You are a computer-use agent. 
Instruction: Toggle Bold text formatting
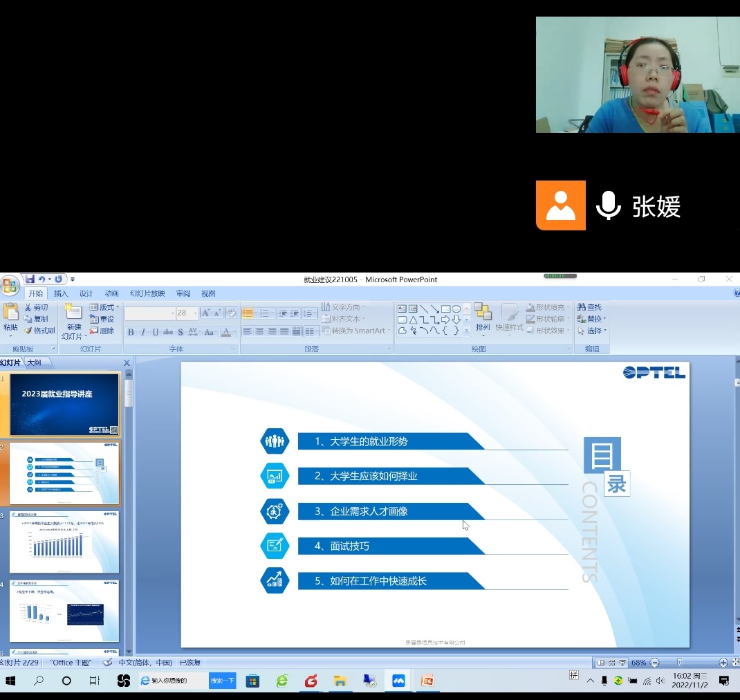point(131,332)
